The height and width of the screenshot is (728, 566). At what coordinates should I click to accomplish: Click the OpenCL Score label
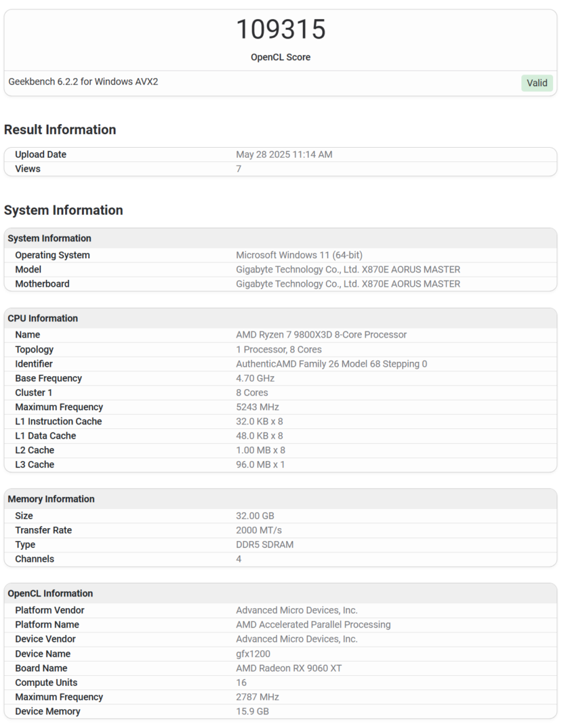click(281, 58)
